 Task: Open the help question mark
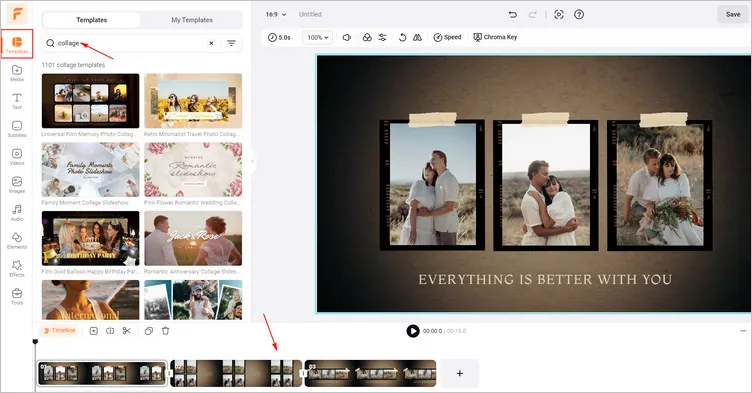[579, 14]
